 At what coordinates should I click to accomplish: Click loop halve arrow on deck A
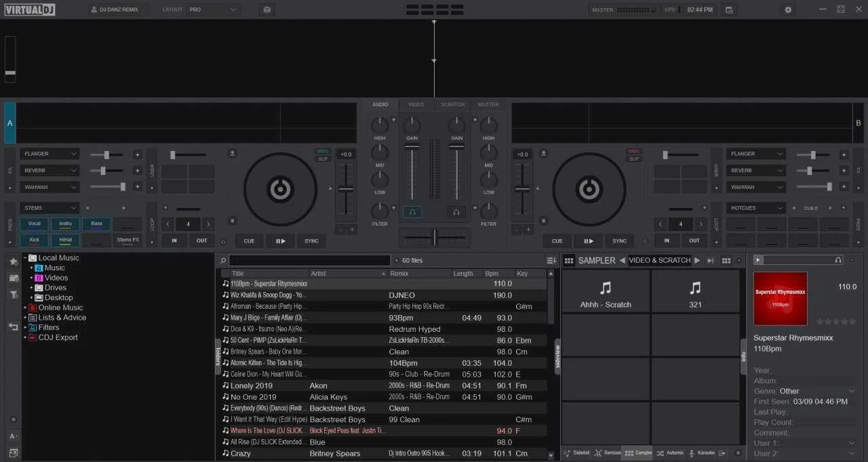[x=168, y=224]
